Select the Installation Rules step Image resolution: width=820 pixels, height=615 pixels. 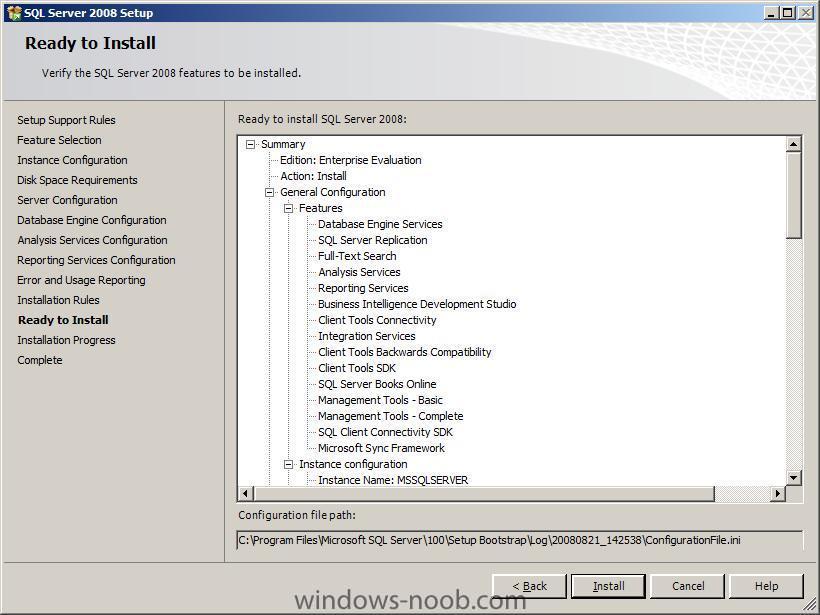pos(58,300)
